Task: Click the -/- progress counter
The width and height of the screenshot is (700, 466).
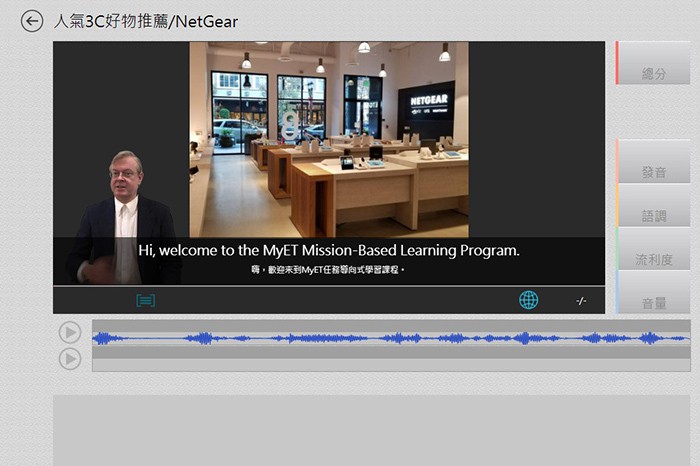Action: tap(581, 301)
